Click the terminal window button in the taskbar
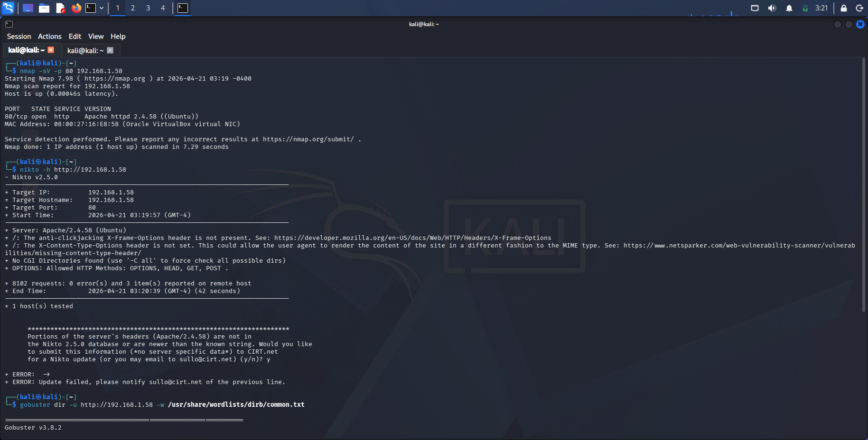This screenshot has height=440, width=868. click(x=183, y=8)
